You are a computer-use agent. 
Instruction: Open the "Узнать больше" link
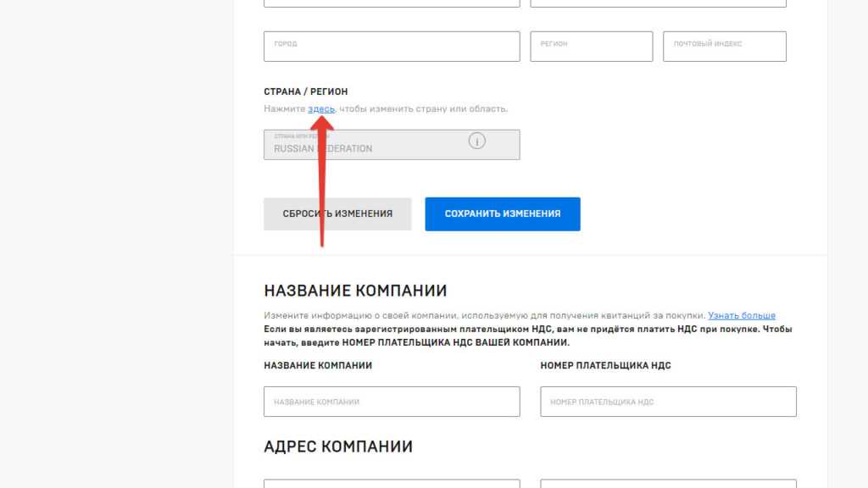tap(741, 315)
